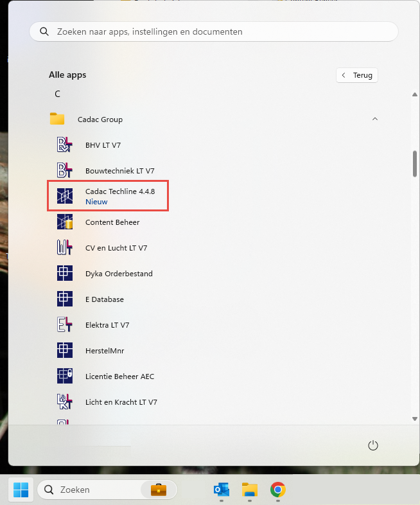
Task: Open Windows Start button on taskbar
Action: (21, 490)
